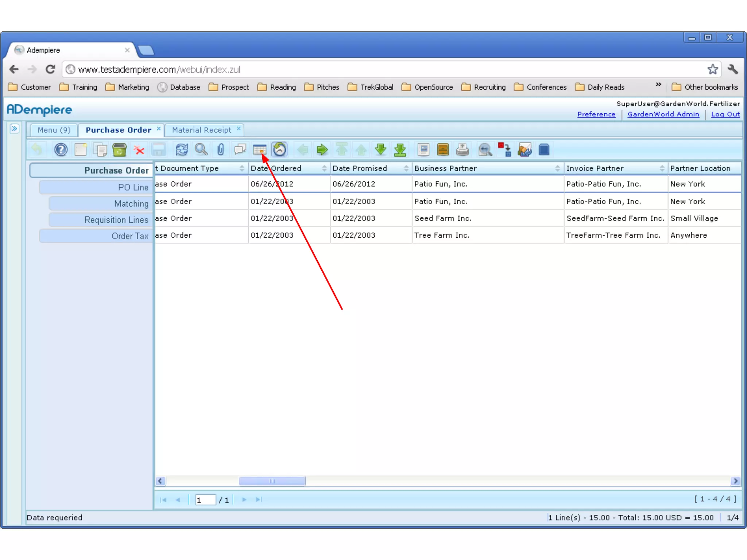Select the Seed Farm Inc. row
The width and height of the screenshot is (747, 560).
448,218
